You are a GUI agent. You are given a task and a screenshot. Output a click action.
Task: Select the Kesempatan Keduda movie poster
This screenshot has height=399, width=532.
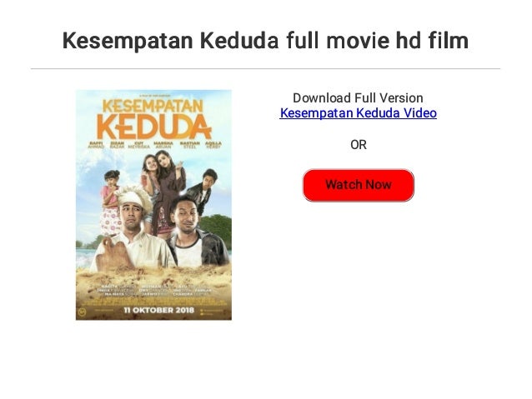click(153, 205)
